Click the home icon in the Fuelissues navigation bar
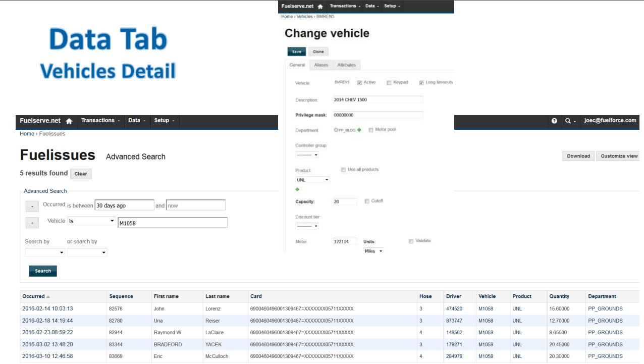644x364 pixels. 69,121
